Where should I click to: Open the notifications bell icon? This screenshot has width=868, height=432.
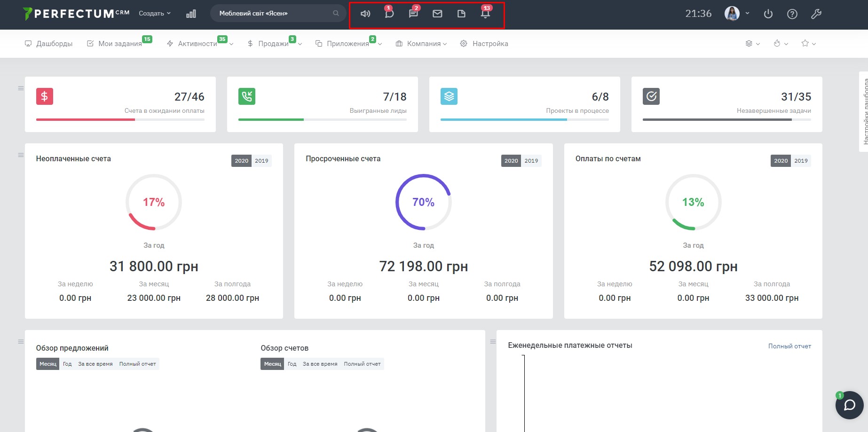coord(485,14)
